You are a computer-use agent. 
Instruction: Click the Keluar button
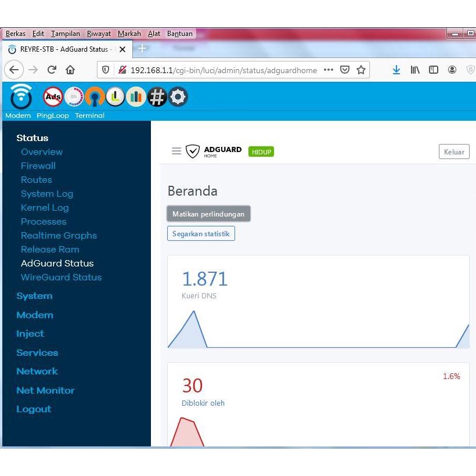click(454, 152)
